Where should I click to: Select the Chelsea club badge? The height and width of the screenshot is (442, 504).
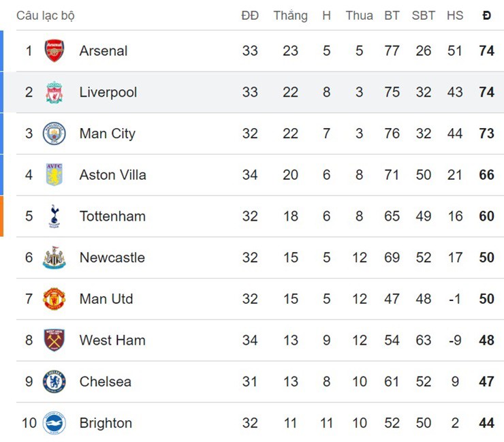54,382
